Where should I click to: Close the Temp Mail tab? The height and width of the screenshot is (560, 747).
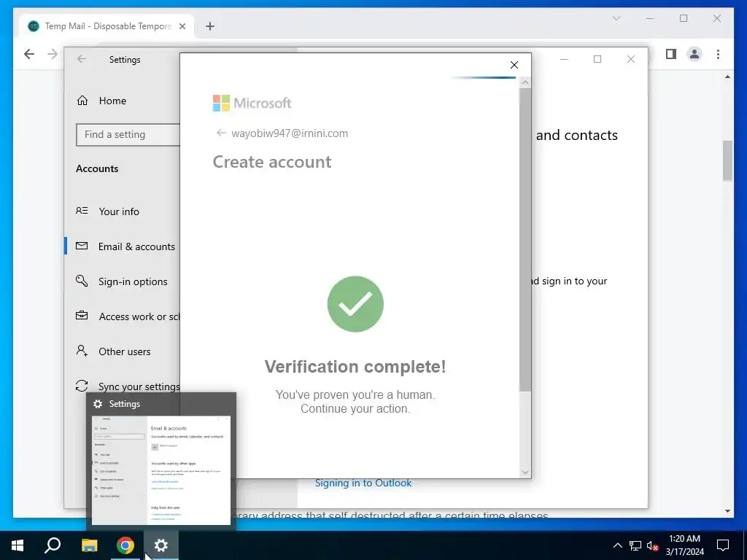click(182, 26)
